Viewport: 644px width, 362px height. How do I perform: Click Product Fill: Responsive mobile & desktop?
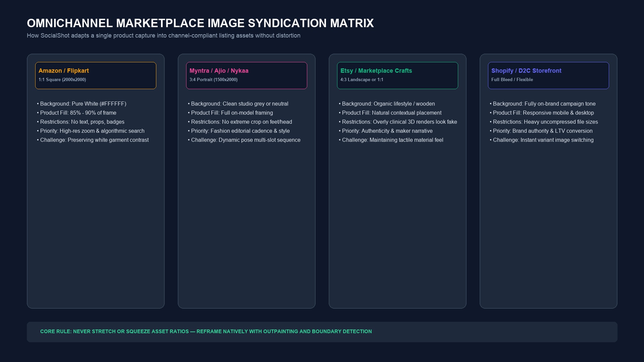pos(542,113)
